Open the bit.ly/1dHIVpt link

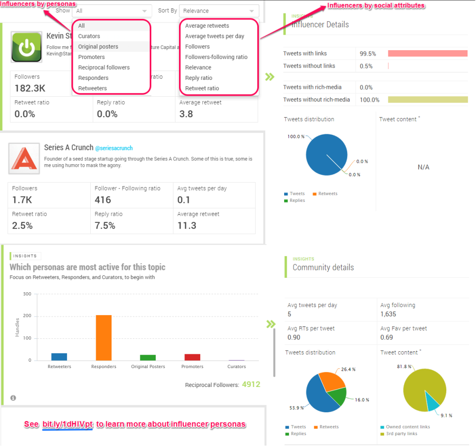click(x=67, y=424)
